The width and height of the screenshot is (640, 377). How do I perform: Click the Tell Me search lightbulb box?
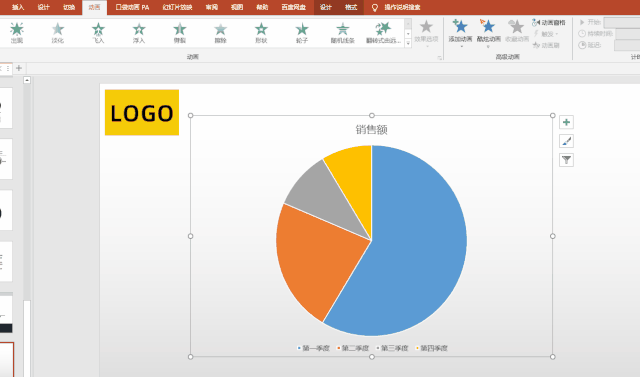[396, 7]
